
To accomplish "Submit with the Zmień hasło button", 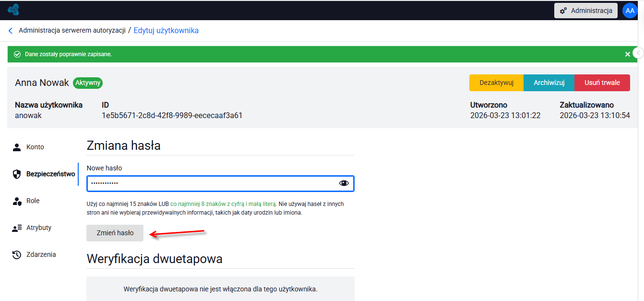I will [x=115, y=233].
